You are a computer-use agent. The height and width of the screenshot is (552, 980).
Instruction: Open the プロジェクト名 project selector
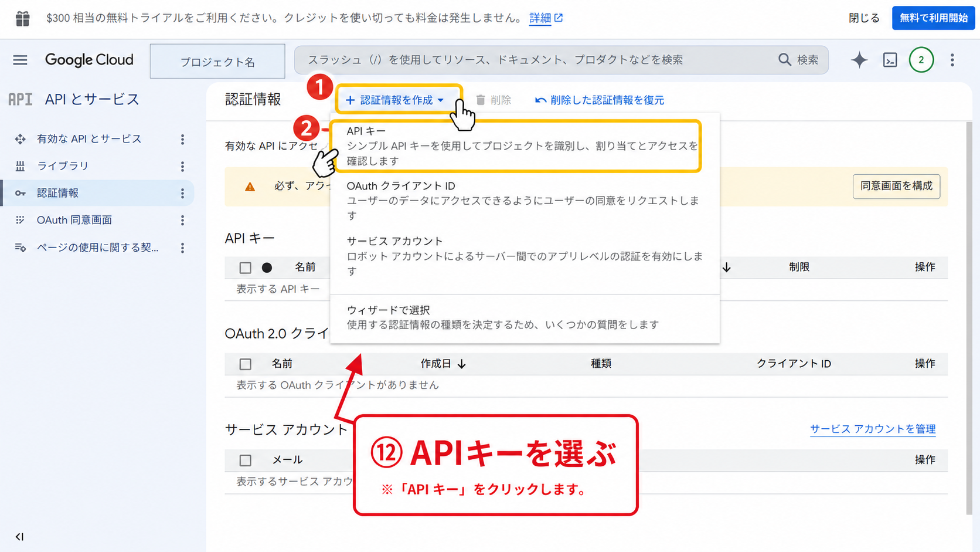(217, 61)
